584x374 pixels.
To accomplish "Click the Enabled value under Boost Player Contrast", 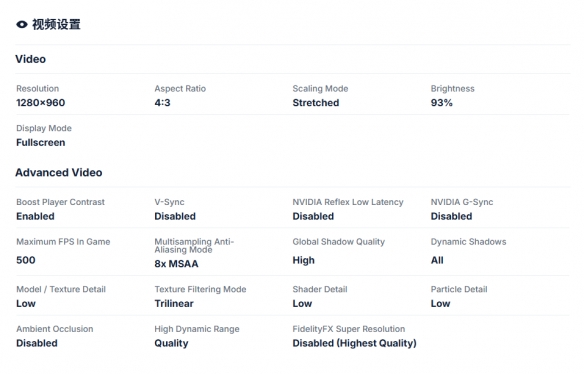I will [35, 216].
